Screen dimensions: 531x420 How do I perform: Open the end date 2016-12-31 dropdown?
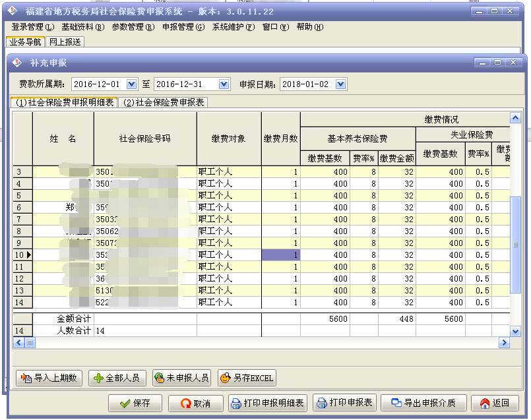click(224, 84)
